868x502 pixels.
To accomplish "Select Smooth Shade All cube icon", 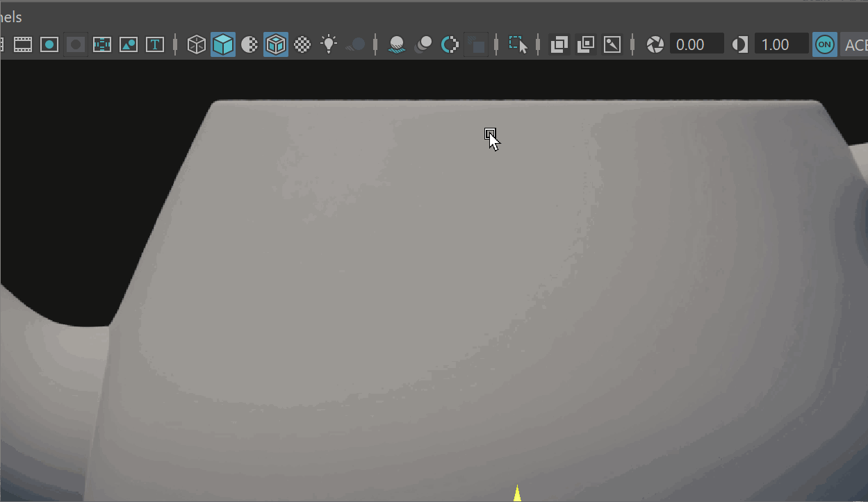I will point(223,44).
